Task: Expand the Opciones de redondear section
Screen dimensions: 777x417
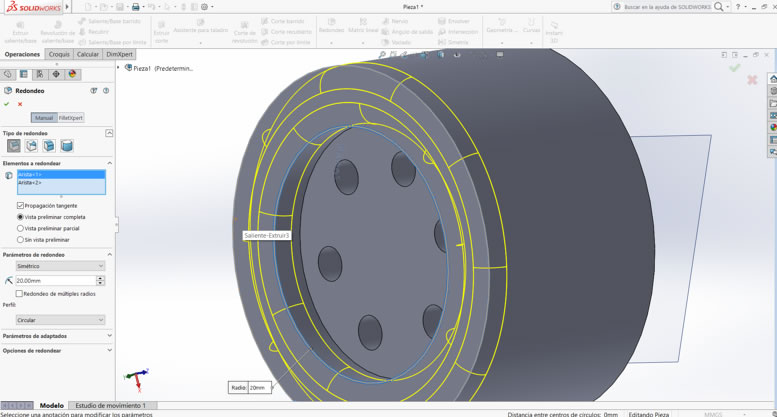Action: [110, 350]
